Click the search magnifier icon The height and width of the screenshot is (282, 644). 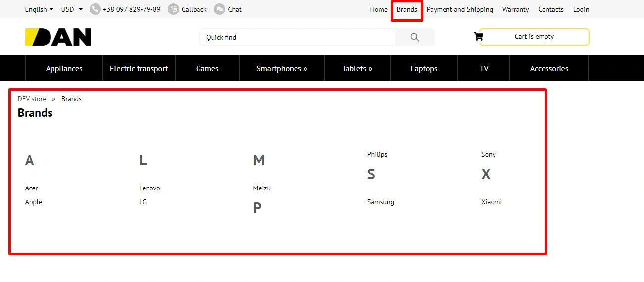[x=415, y=37]
